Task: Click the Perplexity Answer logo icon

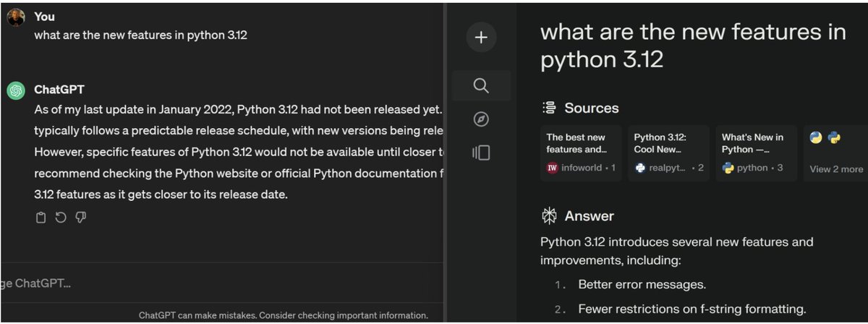Action: [549, 216]
